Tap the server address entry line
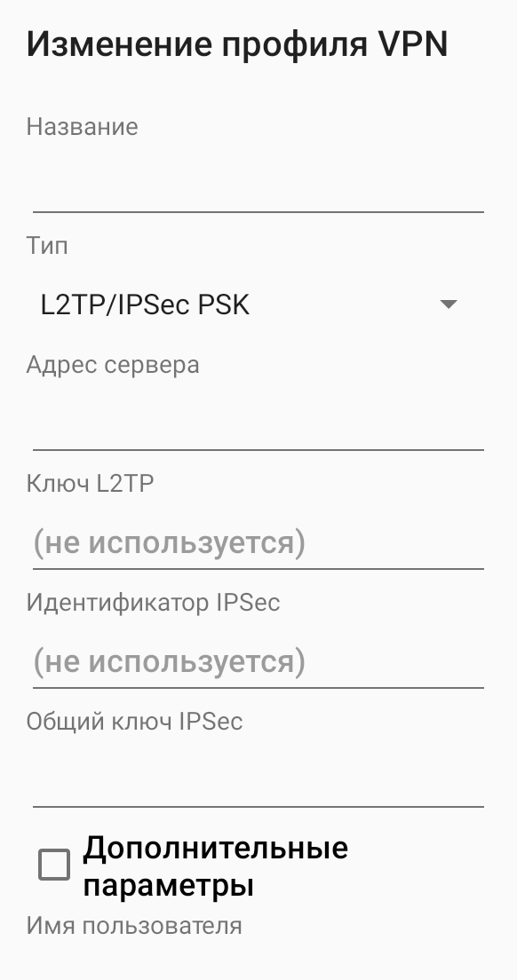Viewport: 517px width, 980px height. pos(258,426)
